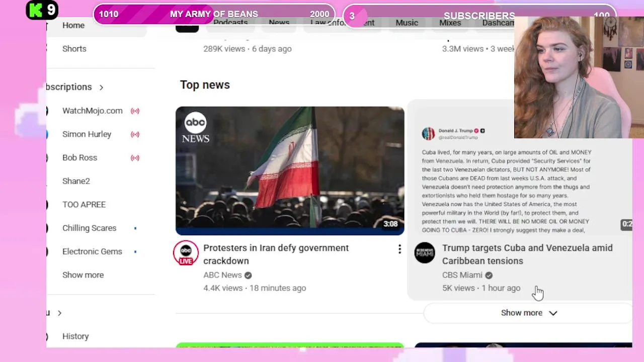The height and width of the screenshot is (362, 644).
Task: Click 5K views 1 hour ago text
Action: click(481, 288)
